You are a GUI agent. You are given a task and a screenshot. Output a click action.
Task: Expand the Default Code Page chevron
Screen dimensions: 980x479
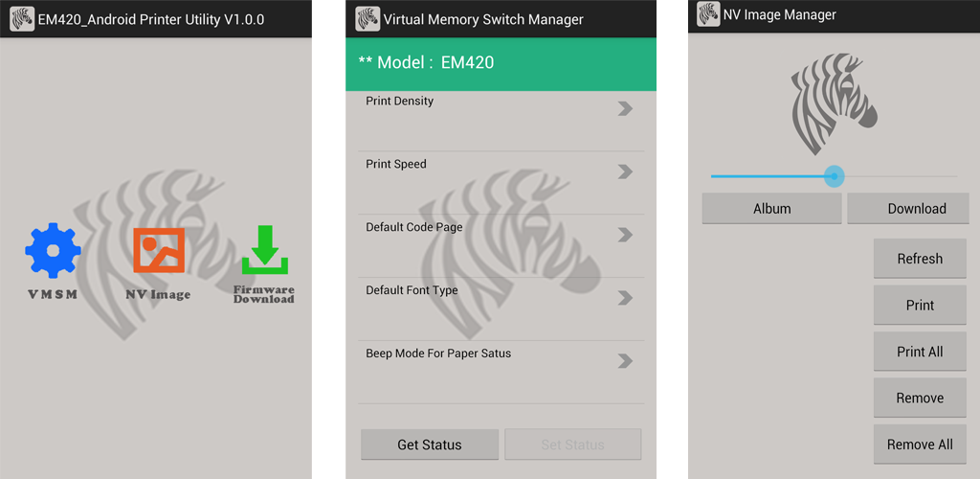tap(625, 235)
